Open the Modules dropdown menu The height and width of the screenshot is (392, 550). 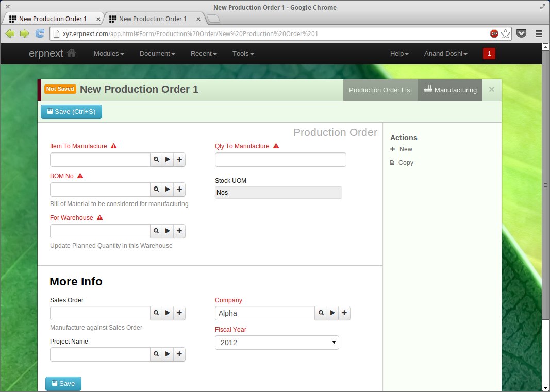[109, 53]
